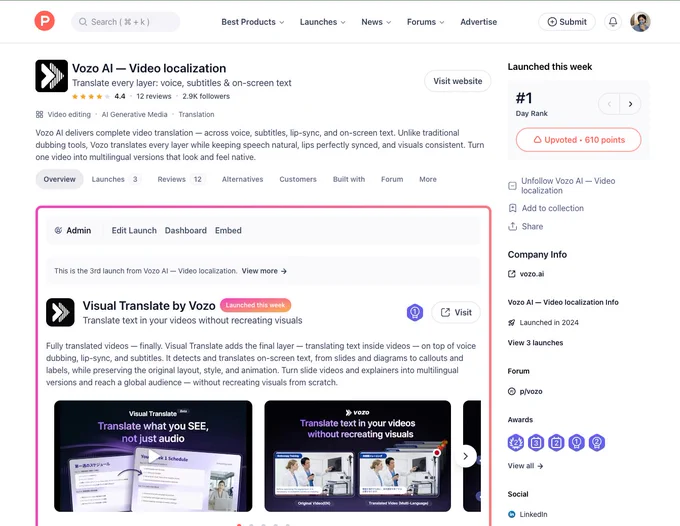This screenshot has width=680, height=526.
Task: Open the Translation category link
Action: coord(196,114)
